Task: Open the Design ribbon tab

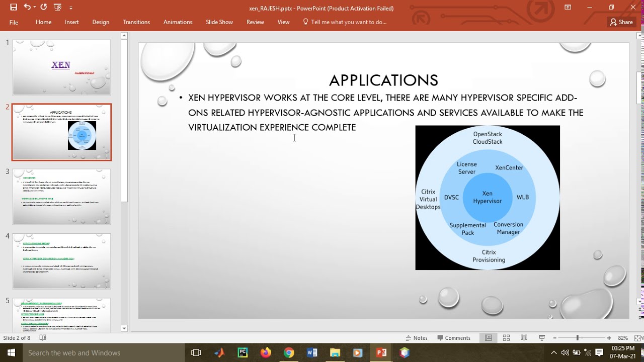Action: (x=101, y=22)
